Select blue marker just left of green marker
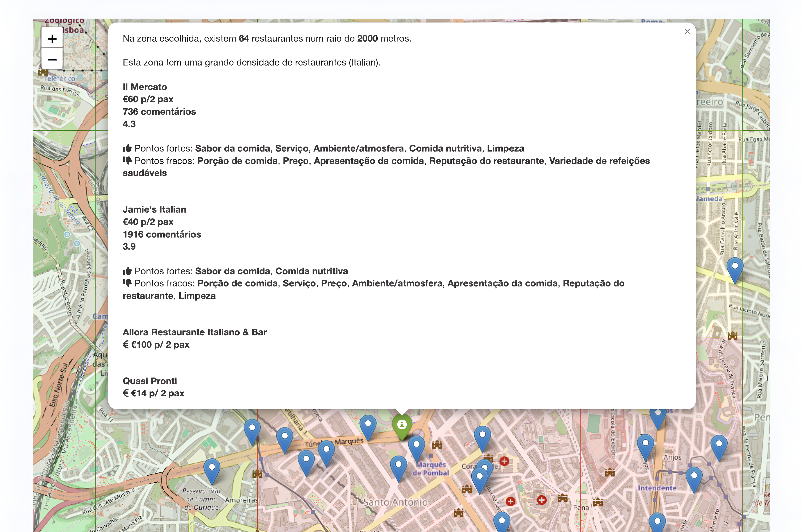Viewport: 802px width, 532px height. (x=368, y=426)
